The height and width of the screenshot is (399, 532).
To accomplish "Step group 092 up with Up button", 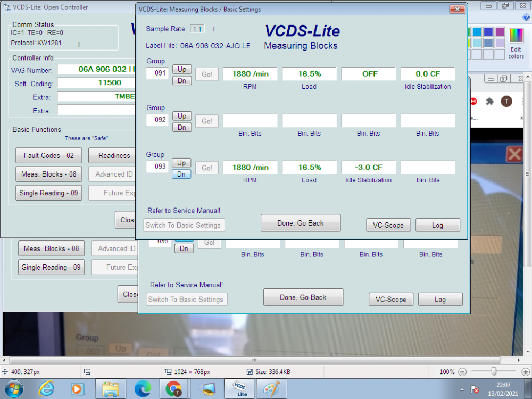I will click(182, 116).
